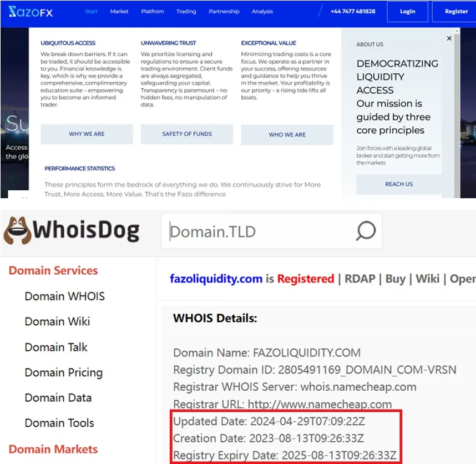This screenshot has height=464, width=476.
Task: Click the +44 7477 481828 phone number
Action: (x=353, y=12)
